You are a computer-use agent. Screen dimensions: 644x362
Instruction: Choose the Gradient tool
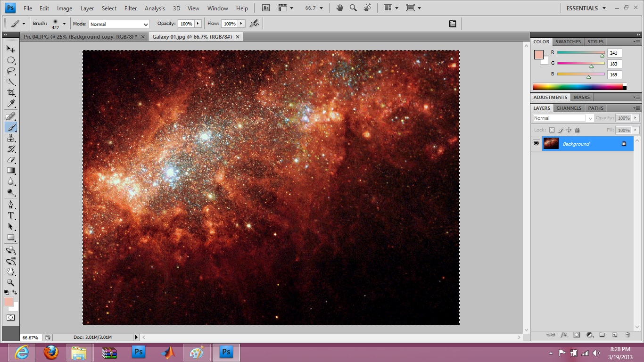pyautogui.click(x=11, y=171)
